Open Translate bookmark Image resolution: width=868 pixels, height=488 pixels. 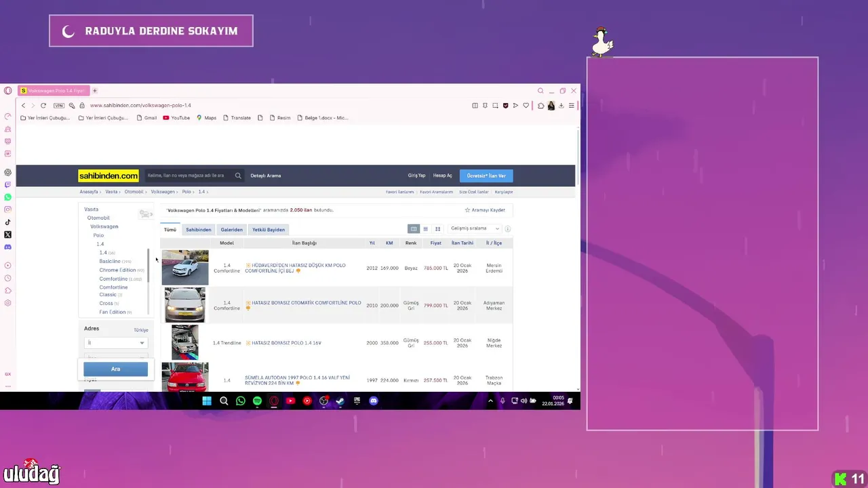(x=237, y=118)
